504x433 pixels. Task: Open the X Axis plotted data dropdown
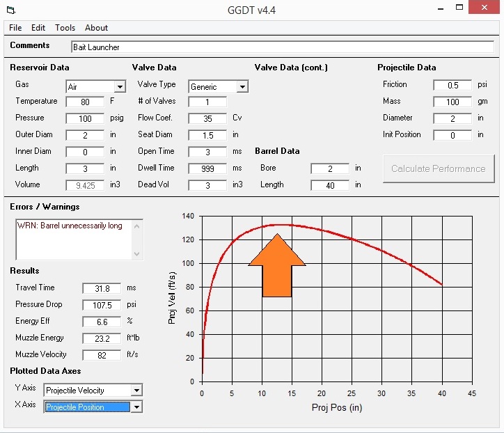click(136, 407)
